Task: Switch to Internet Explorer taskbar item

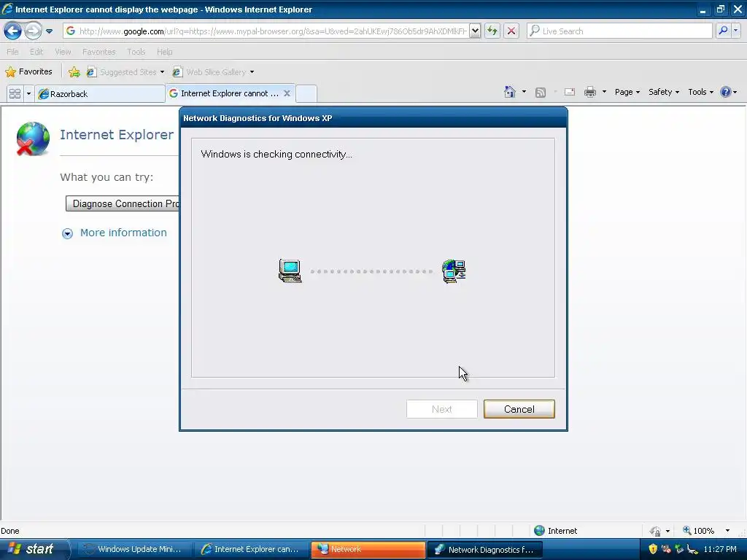Action: coord(252,549)
